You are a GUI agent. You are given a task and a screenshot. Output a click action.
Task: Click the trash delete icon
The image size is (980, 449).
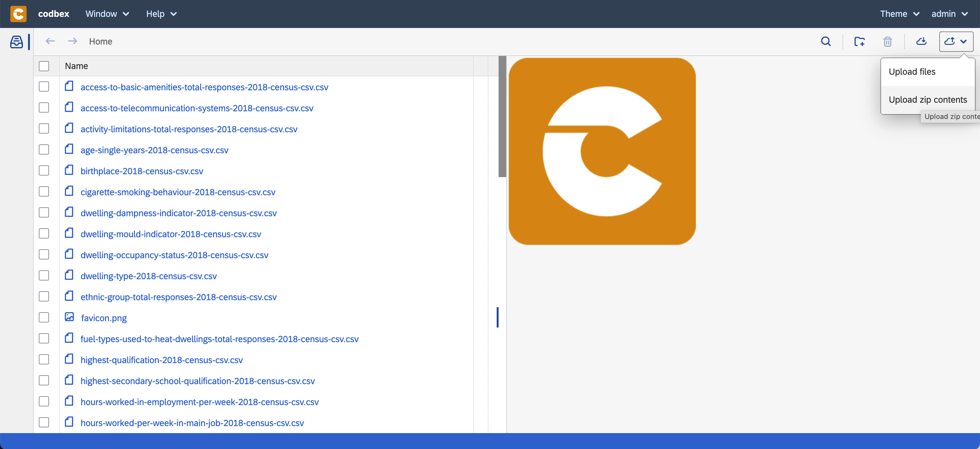click(887, 41)
